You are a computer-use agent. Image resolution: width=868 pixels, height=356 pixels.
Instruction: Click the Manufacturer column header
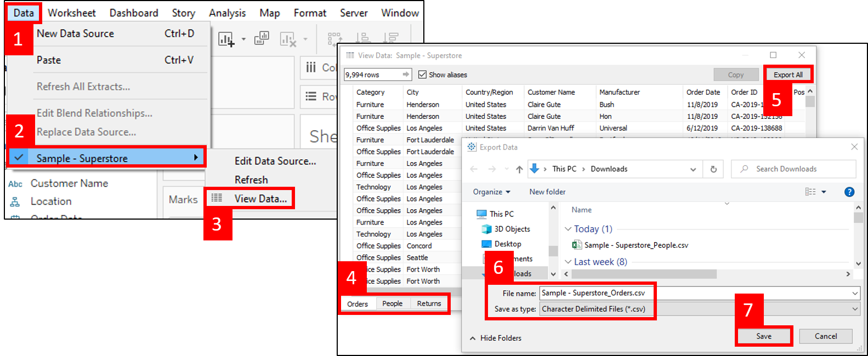point(620,92)
